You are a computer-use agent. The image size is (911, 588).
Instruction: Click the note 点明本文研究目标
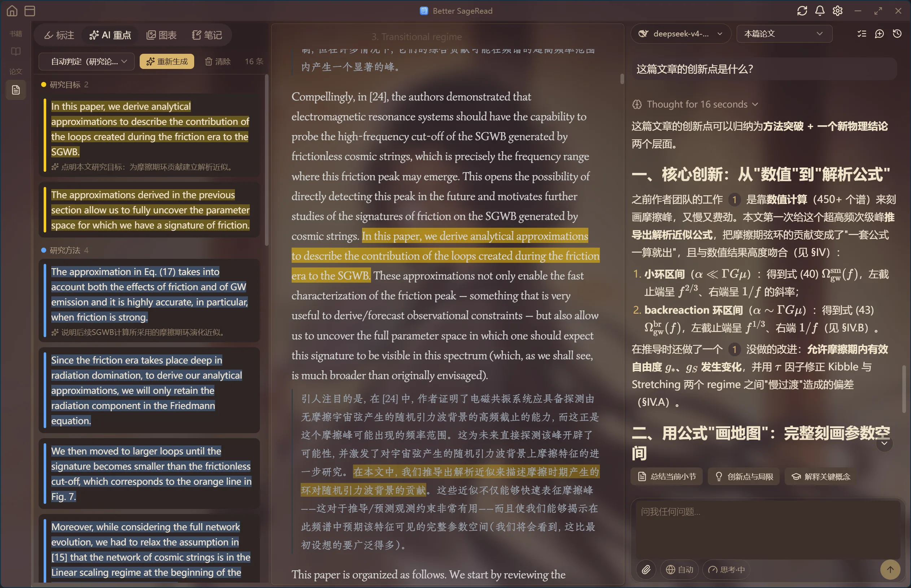pyautogui.click(x=143, y=167)
